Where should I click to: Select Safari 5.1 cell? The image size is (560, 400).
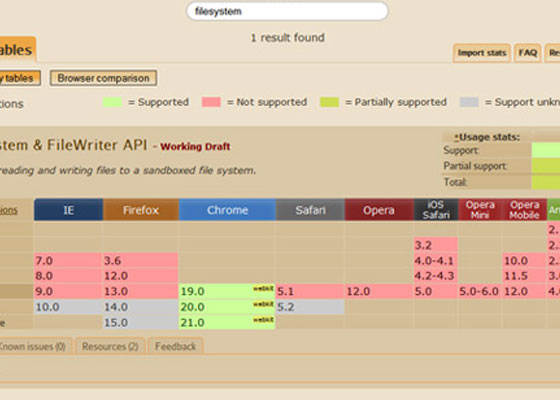(310, 291)
